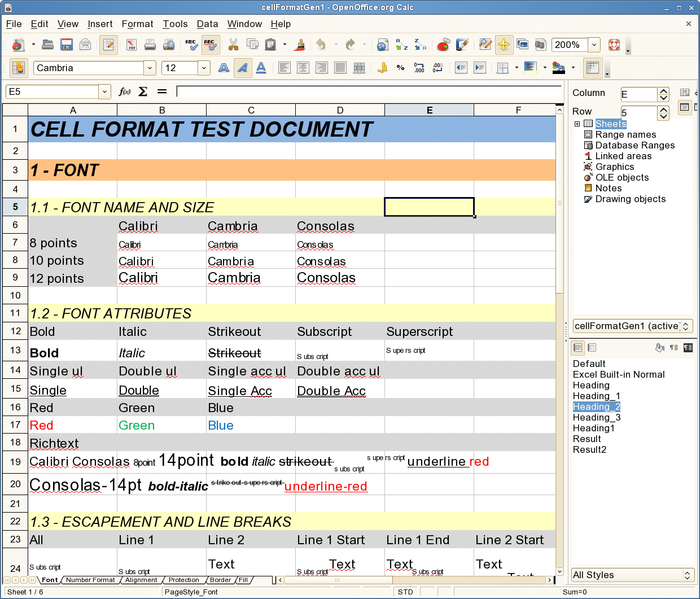Viewport: 700px width, 599px height.
Task: Click Decrease Indent icon
Action: tap(461, 68)
